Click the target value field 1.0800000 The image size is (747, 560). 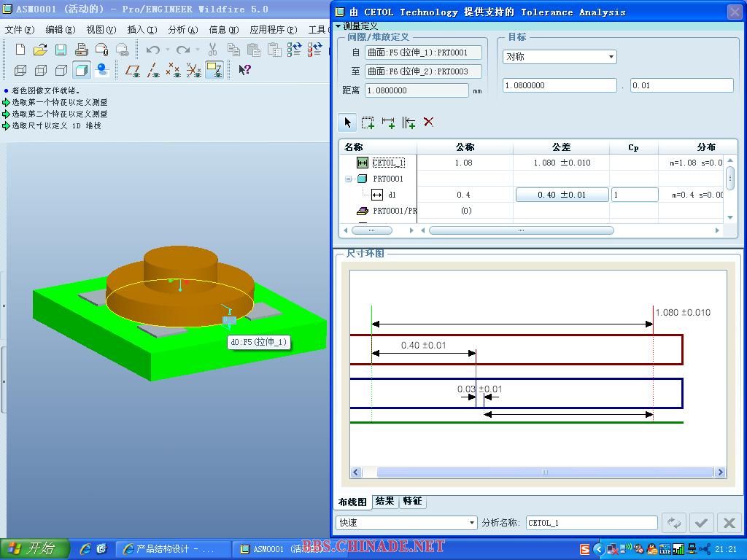tap(560, 85)
